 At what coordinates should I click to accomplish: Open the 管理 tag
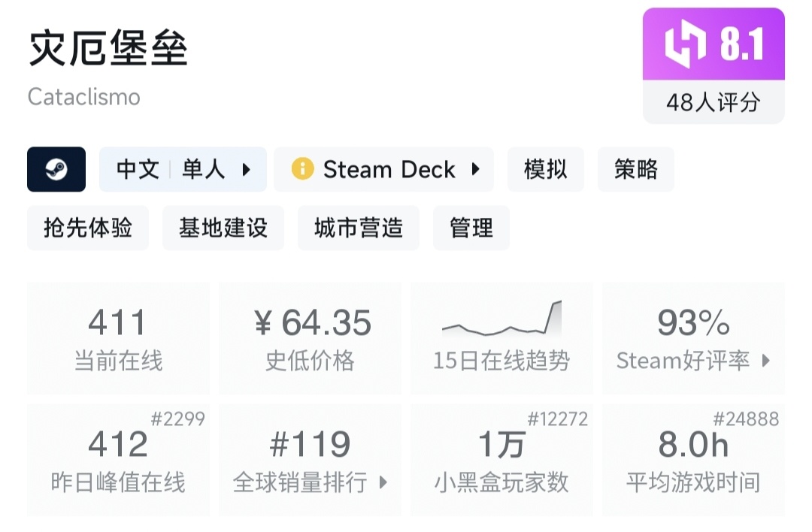tap(471, 228)
